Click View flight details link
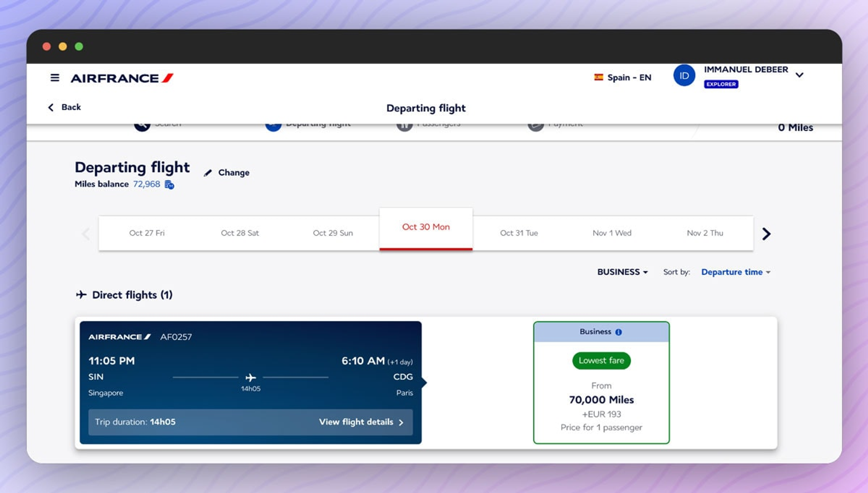The width and height of the screenshot is (868, 493). click(361, 422)
